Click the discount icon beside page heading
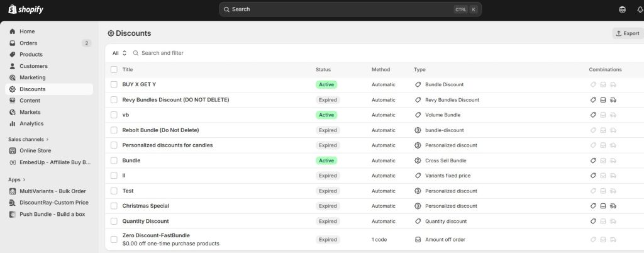Image resolution: width=644 pixels, height=253 pixels. click(x=111, y=33)
